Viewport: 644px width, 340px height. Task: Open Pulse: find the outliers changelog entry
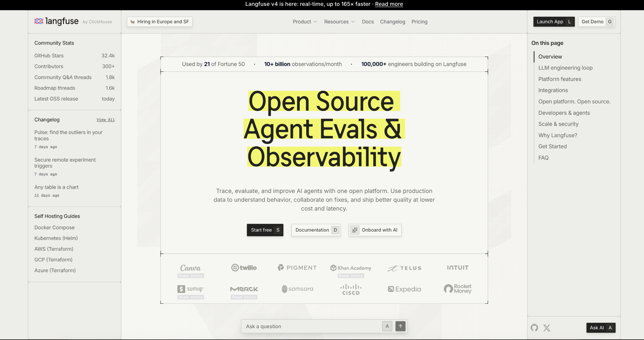tap(69, 135)
